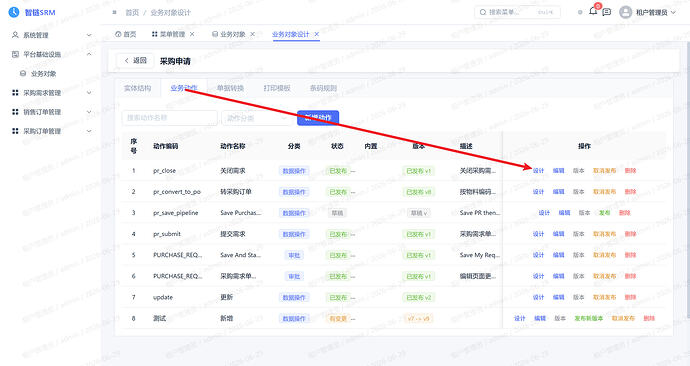Click the 智链SRM logo icon
This screenshot has height=366, width=690.
pyautogui.click(x=14, y=12)
